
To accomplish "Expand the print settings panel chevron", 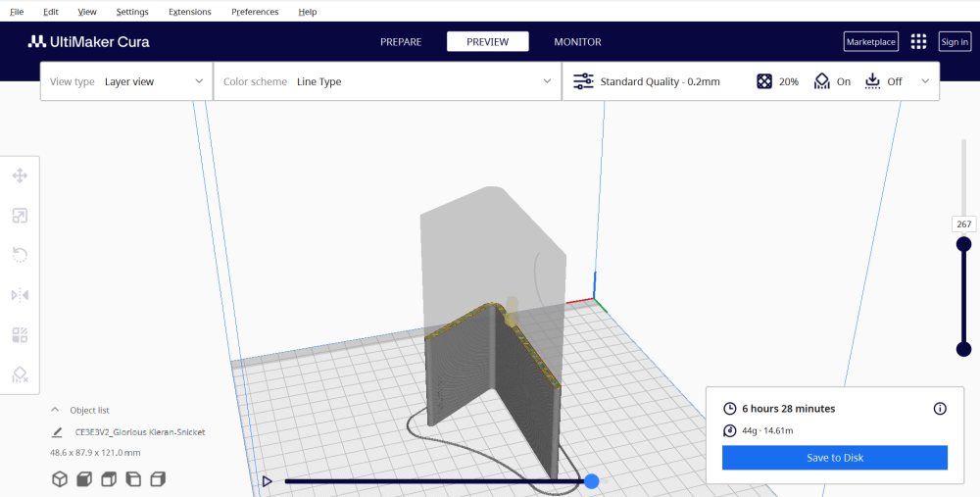I will 925,81.
